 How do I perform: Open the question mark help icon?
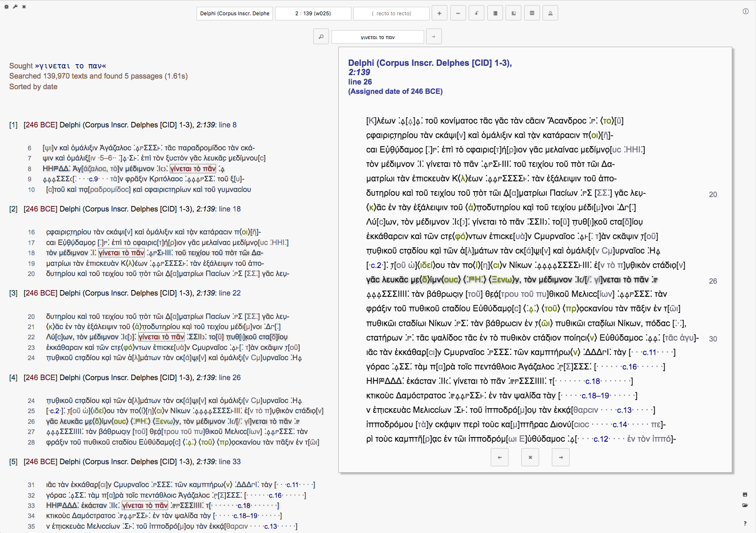[x=745, y=523]
